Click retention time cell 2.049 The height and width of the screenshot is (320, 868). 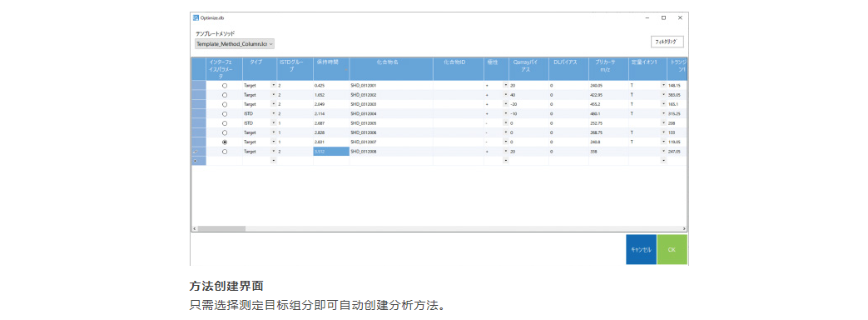331,104
